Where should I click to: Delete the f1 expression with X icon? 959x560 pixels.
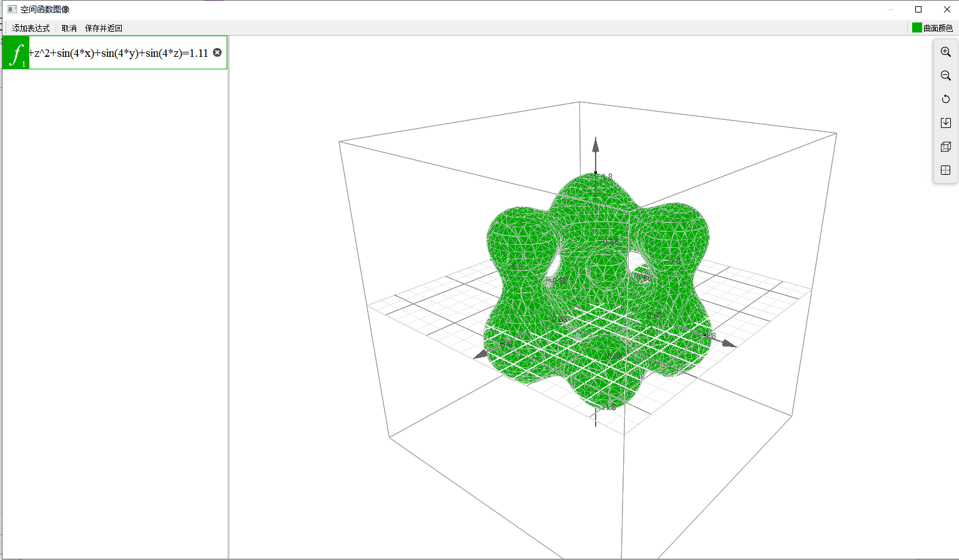217,52
